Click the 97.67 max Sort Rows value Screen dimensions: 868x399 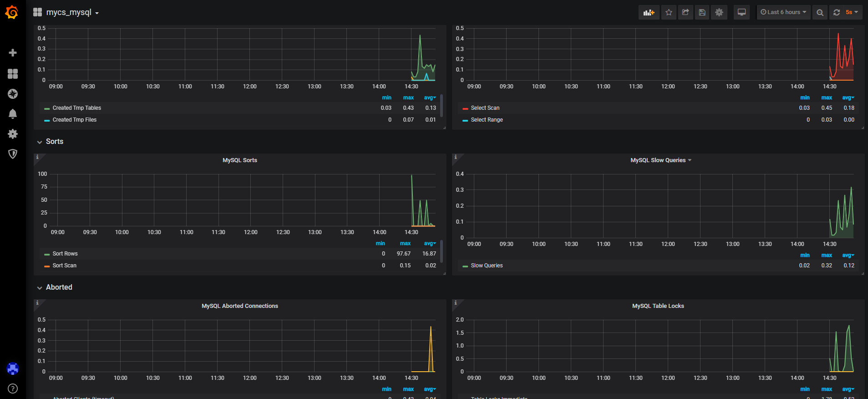point(403,254)
